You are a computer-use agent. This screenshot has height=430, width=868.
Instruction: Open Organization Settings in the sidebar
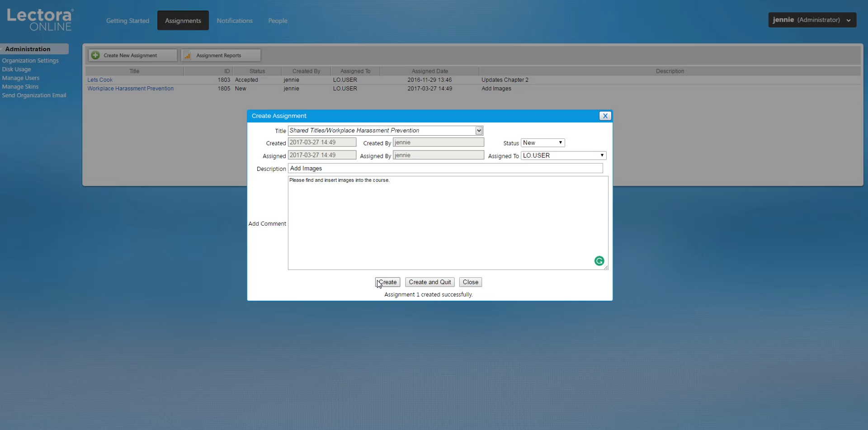tap(30, 61)
